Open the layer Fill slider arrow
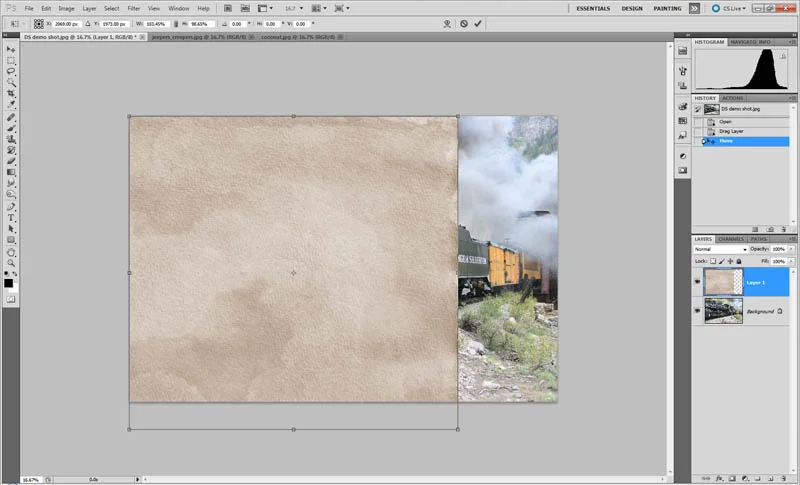Viewport: 800px width, 485px height. (x=791, y=261)
